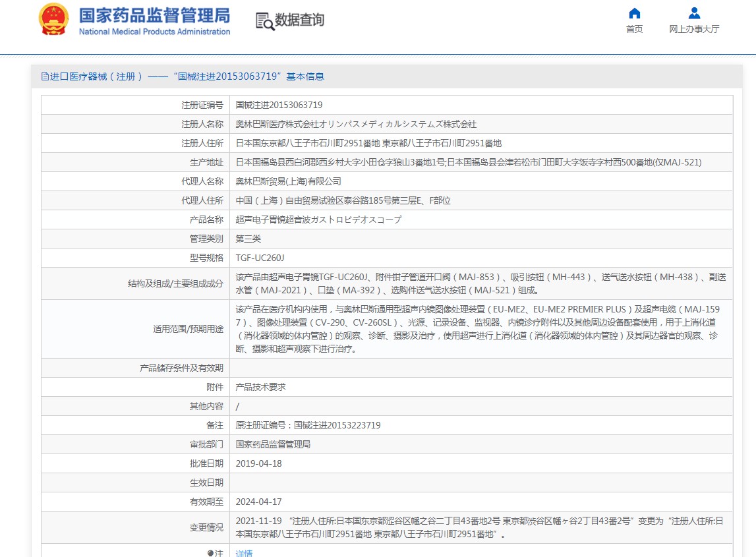
Task: Select the 结构及组成/主要组成成分 label
Action: point(175,283)
